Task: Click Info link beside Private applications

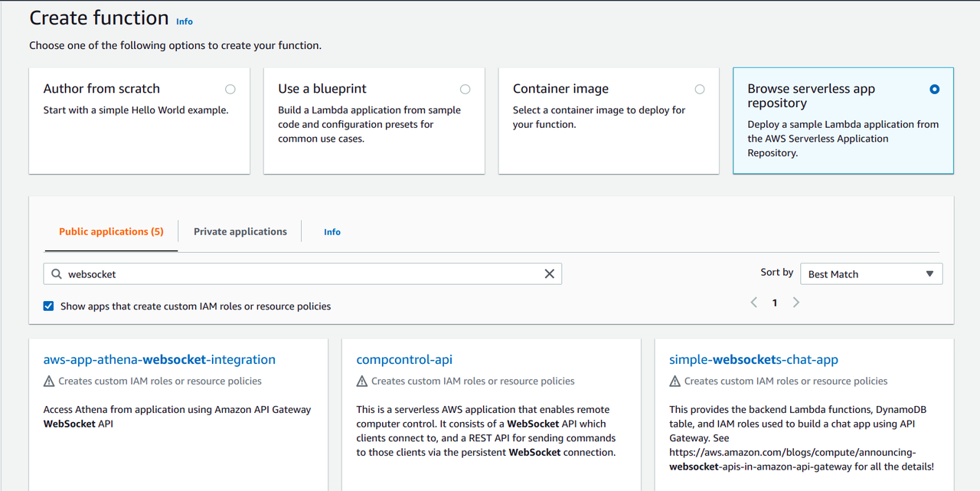Action: 332,232
